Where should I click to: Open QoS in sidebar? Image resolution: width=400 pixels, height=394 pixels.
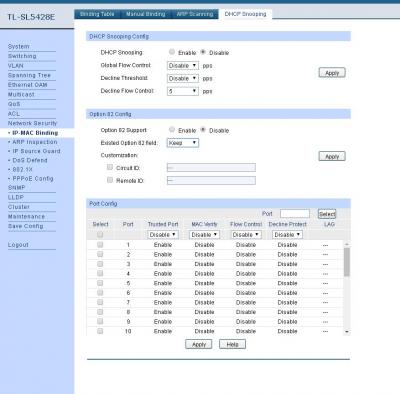click(x=14, y=104)
